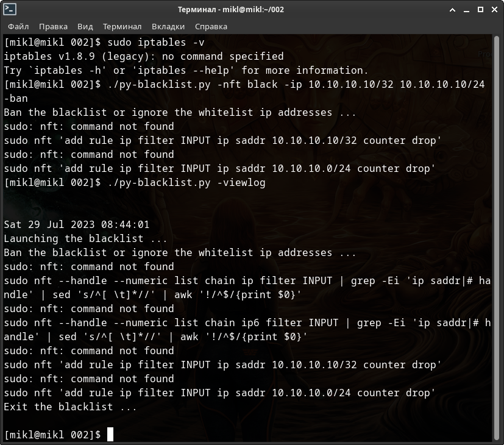Click the timestamp "Sat 29 Jul 2023 08:44:01"
The width and height of the screenshot is (504, 445).
coord(76,225)
